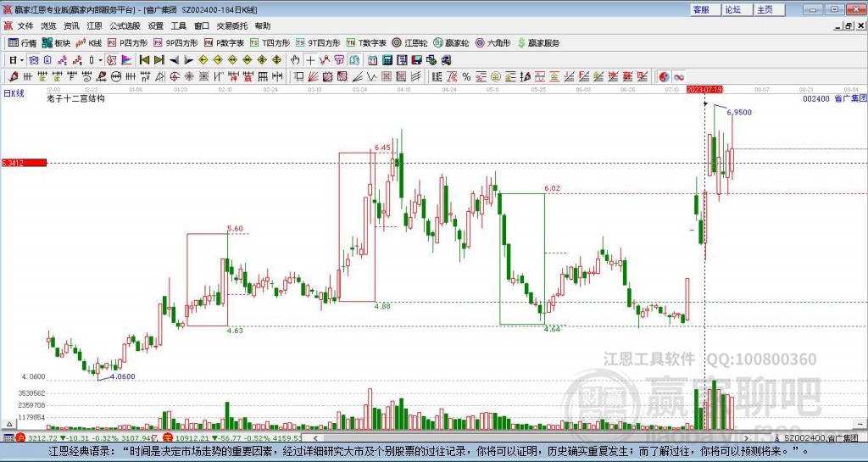
Task: Select the red pencil drawing tool
Action: [x=13, y=77]
